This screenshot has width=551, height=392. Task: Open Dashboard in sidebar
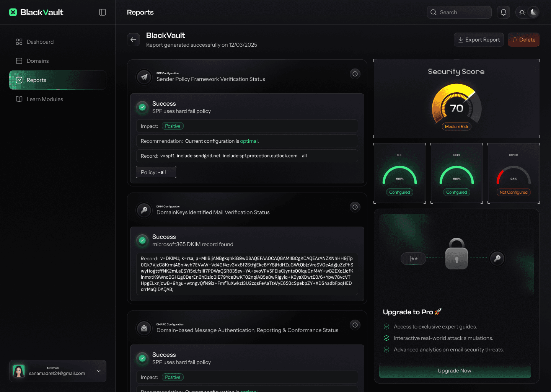coord(58,42)
